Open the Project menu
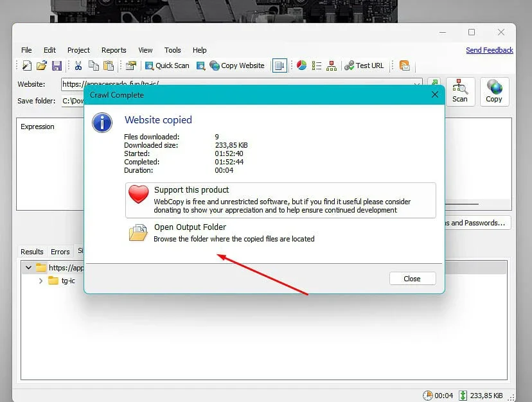Viewport: 532px width, 402px height. (78, 50)
